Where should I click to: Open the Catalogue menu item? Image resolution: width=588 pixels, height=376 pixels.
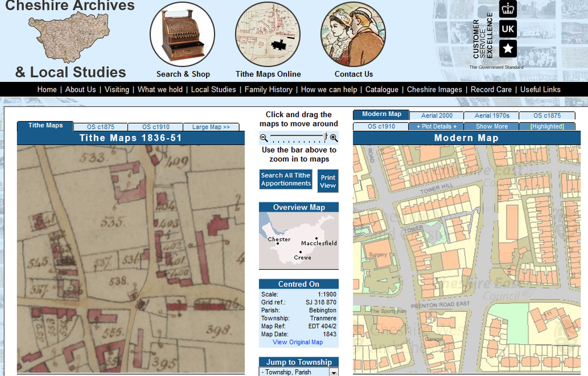point(382,90)
